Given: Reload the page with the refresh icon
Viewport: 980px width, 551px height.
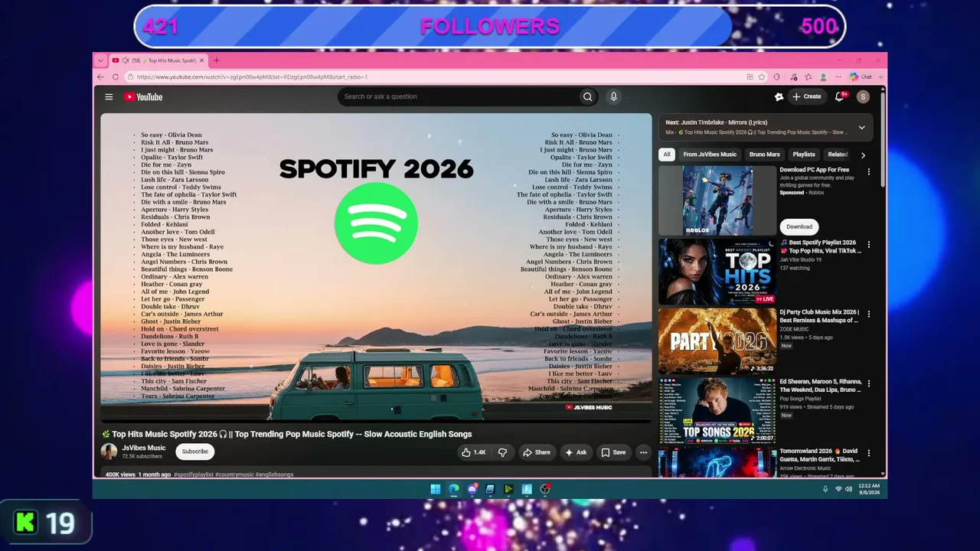Looking at the screenshot, I should pos(116,77).
